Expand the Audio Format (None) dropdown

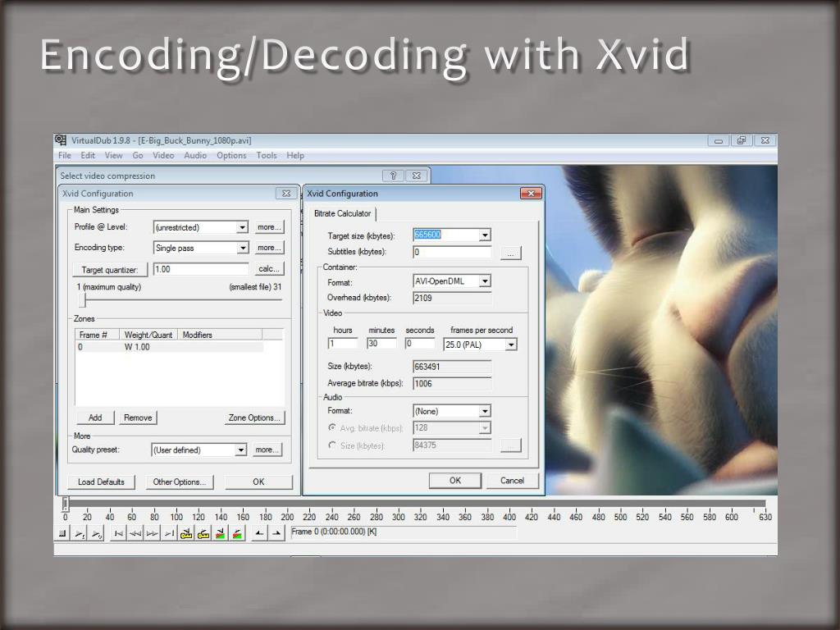[484, 411]
